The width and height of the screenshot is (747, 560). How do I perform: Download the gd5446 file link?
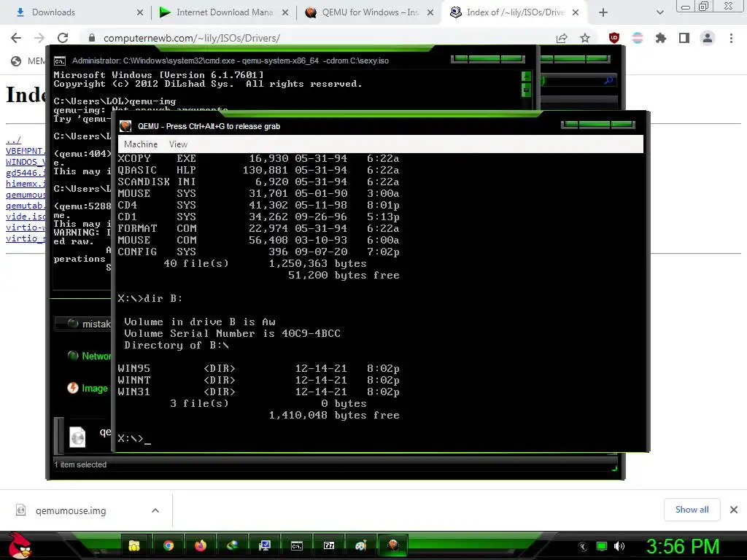[26, 173]
